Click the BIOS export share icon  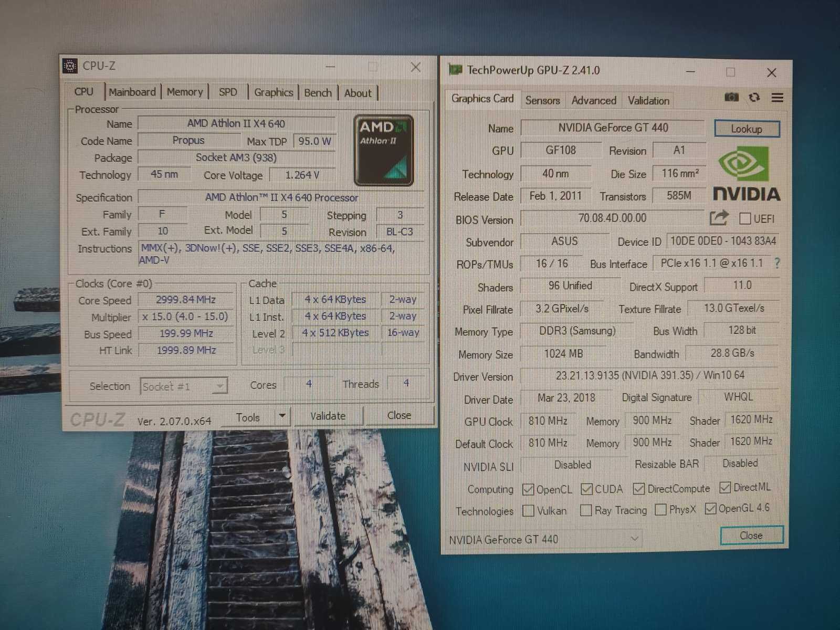[x=719, y=217]
